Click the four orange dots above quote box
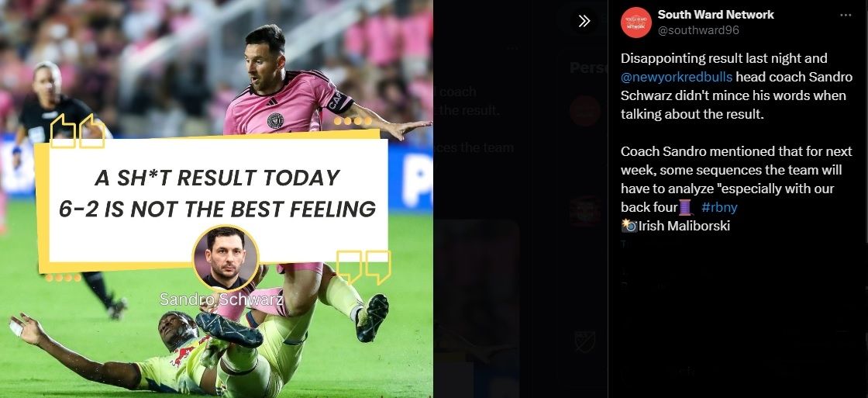Viewport: 868px width, 398px height. pos(353,121)
